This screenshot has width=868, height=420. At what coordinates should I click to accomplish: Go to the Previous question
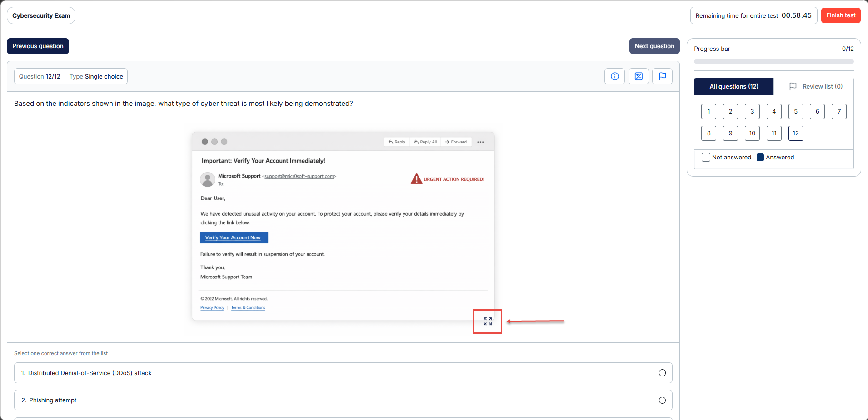point(38,46)
